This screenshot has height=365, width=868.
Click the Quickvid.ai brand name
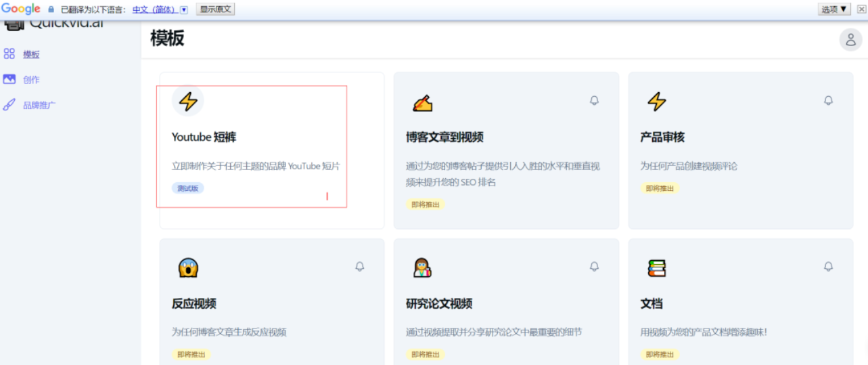coord(66,24)
